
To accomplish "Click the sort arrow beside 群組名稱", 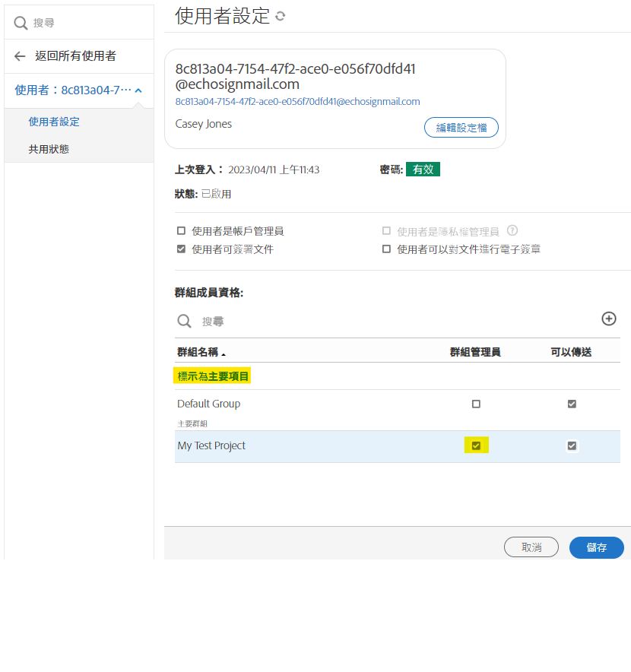I will 224,354.
